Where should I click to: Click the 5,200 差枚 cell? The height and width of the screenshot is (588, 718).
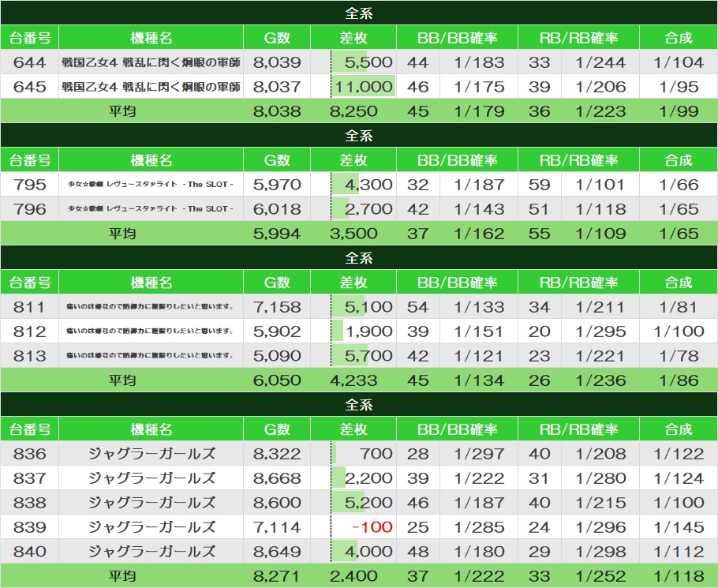pos(353,503)
